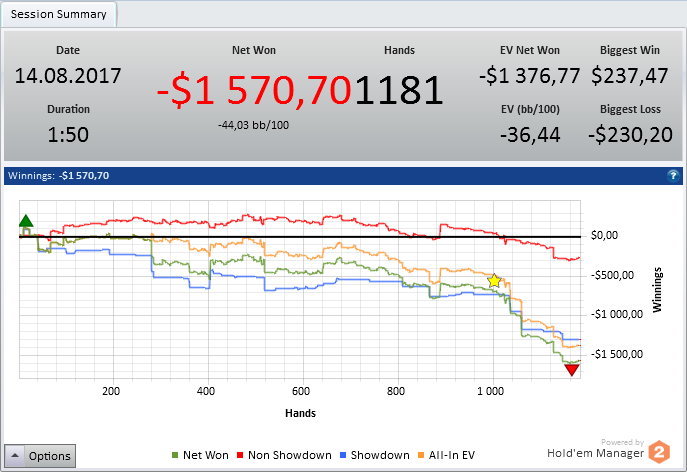
Task: Click the help question mark icon
Action: click(673, 176)
